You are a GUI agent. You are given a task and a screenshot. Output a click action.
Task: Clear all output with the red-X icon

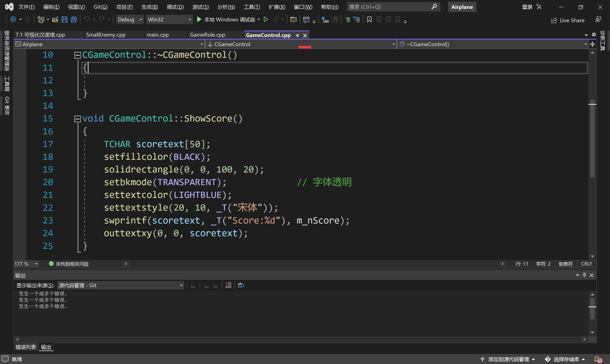(x=228, y=285)
